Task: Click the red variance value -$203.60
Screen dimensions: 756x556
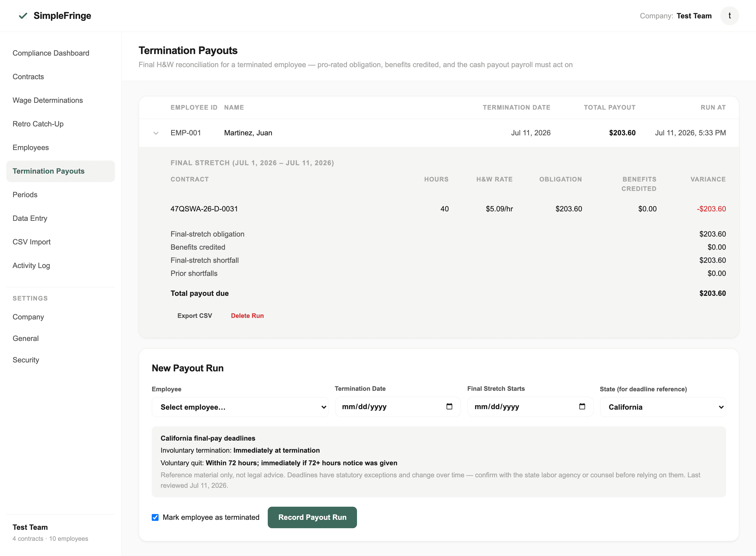Action: coord(711,209)
